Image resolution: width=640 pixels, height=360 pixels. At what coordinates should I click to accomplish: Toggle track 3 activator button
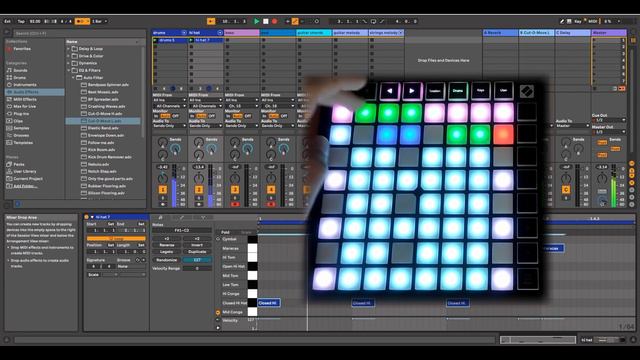[235, 189]
